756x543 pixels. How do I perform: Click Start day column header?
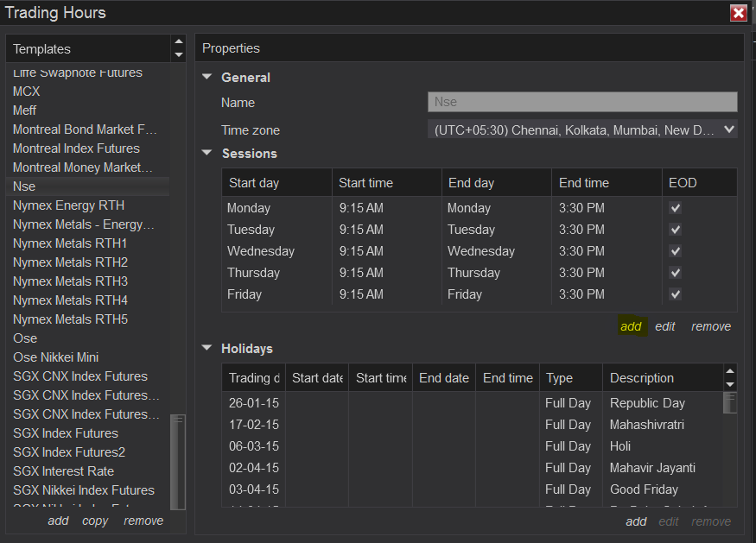276,183
